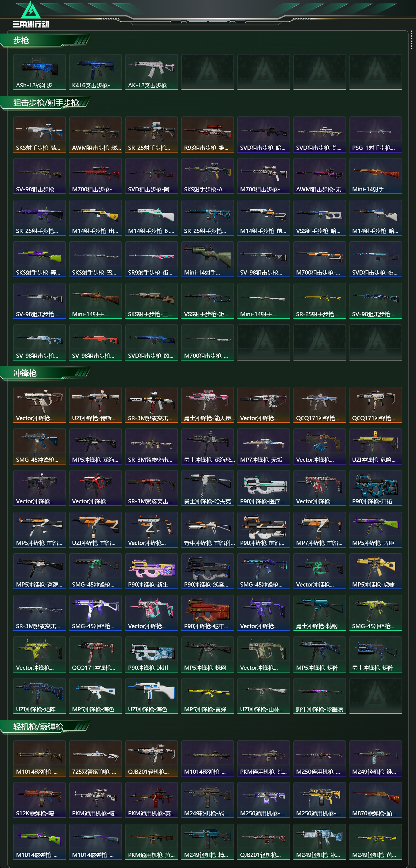416x868 pixels.
Task: Open the MP5冲锋枪-虎啸 gold skin
Action: pyautogui.click(x=376, y=571)
